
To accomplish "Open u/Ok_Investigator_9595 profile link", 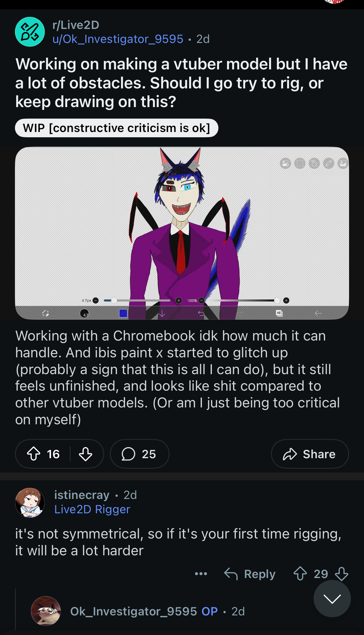I will tap(118, 39).
